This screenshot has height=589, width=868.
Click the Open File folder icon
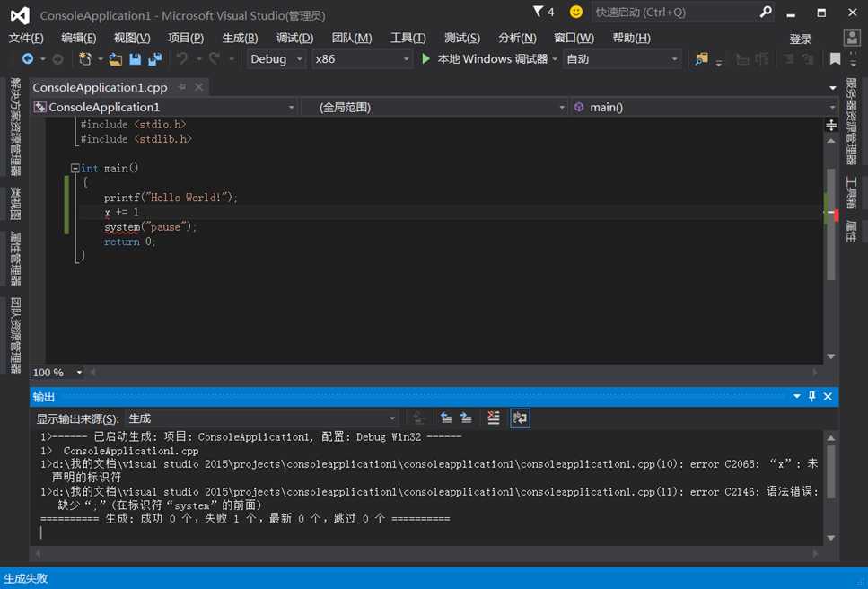pos(116,59)
